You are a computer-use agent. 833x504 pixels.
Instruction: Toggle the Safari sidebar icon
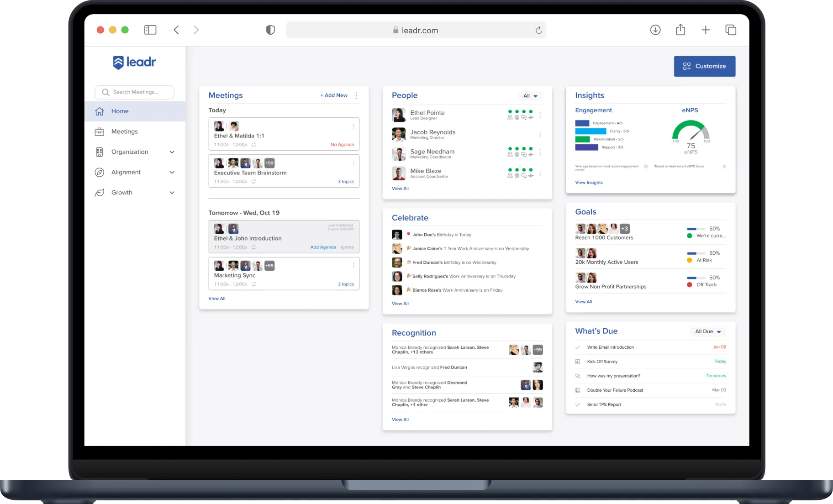150,30
